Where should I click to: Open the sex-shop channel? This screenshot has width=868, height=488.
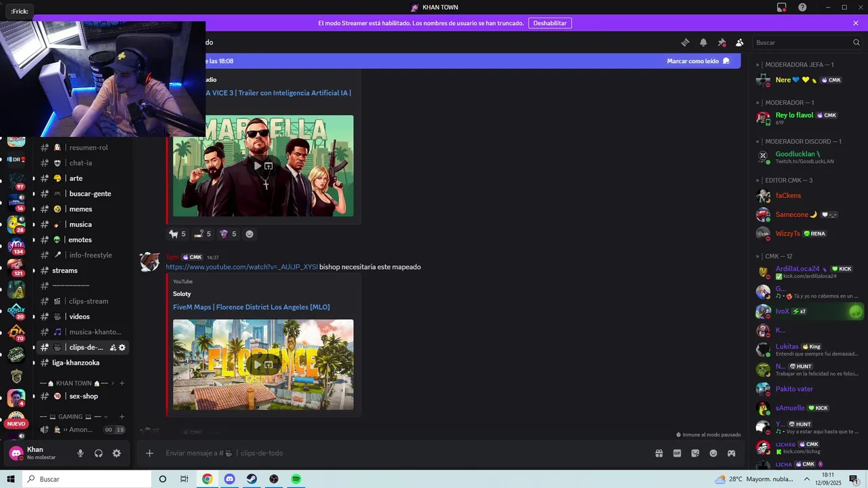point(84,396)
